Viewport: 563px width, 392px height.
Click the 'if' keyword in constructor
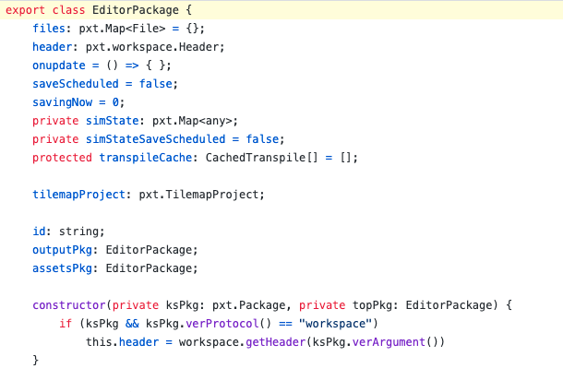[x=66, y=324]
